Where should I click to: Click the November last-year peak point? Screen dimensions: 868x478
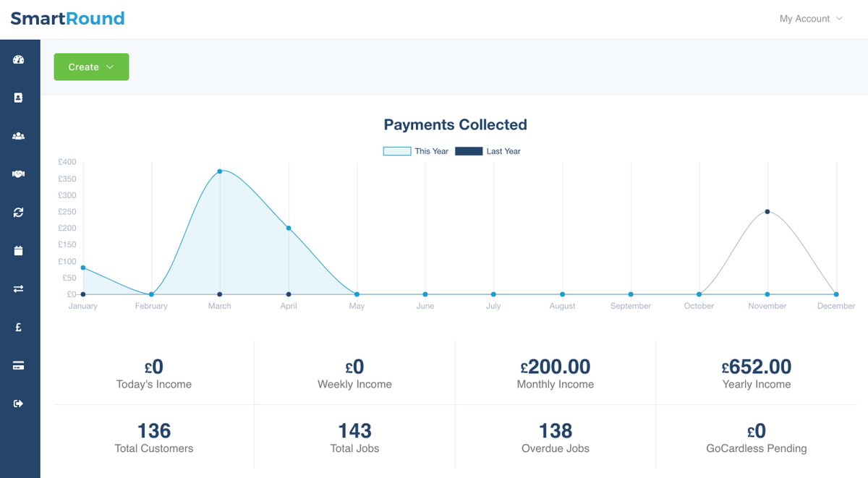767,212
